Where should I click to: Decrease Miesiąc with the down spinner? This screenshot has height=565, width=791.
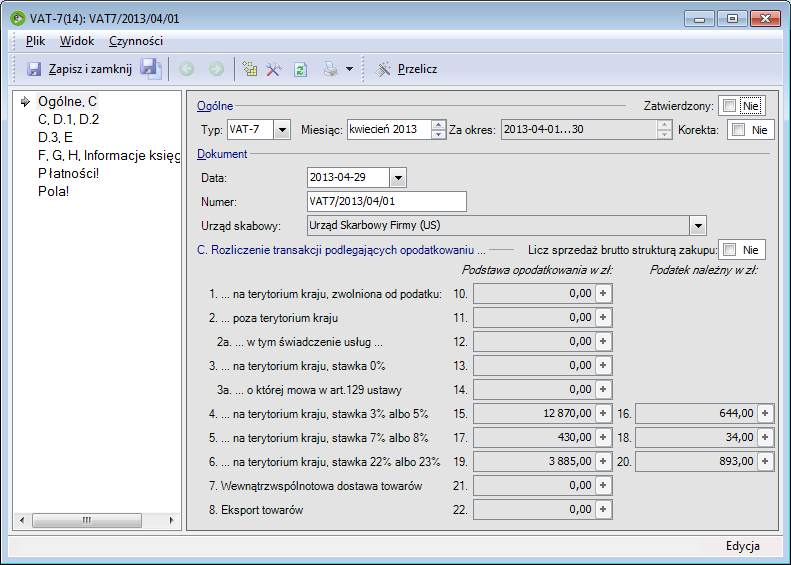438,134
